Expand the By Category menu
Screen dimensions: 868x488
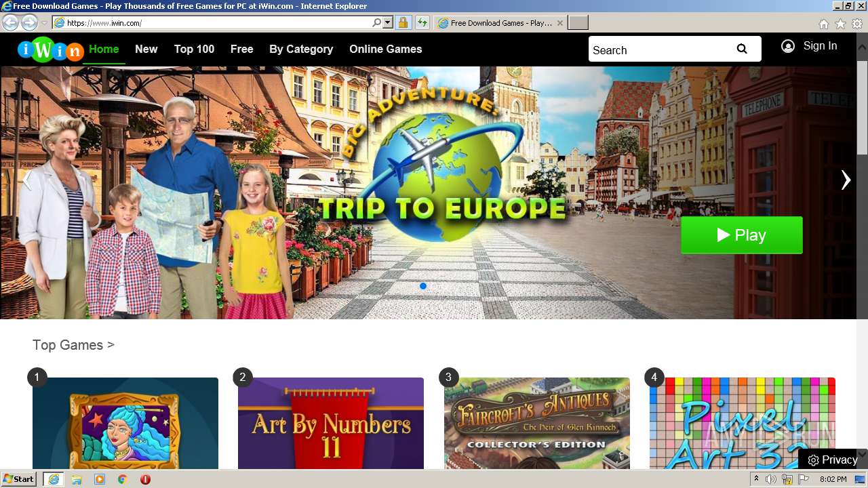click(x=301, y=49)
